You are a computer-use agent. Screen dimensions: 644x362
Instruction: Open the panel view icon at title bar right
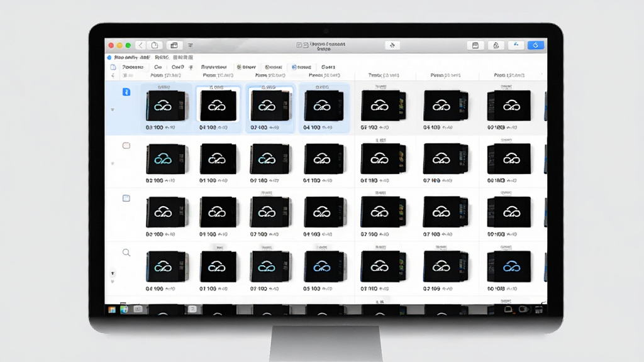click(475, 45)
